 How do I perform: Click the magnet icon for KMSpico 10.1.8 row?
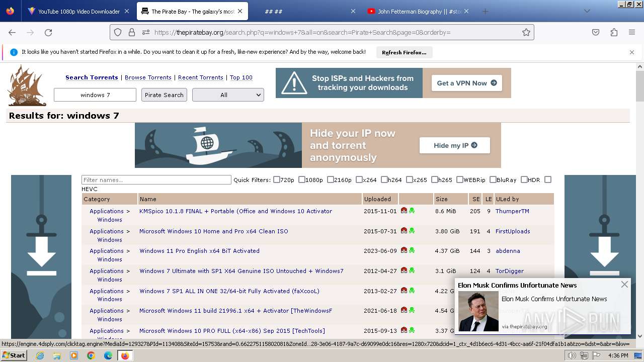click(x=404, y=211)
